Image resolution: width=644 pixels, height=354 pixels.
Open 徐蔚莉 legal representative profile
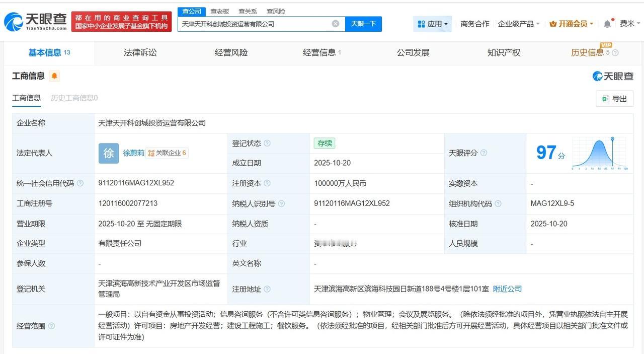(133, 153)
